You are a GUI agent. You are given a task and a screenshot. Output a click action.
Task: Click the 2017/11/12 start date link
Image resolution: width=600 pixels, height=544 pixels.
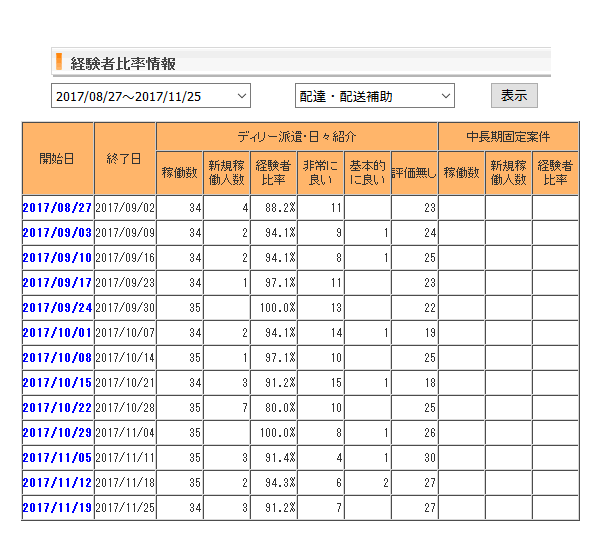coord(57,483)
